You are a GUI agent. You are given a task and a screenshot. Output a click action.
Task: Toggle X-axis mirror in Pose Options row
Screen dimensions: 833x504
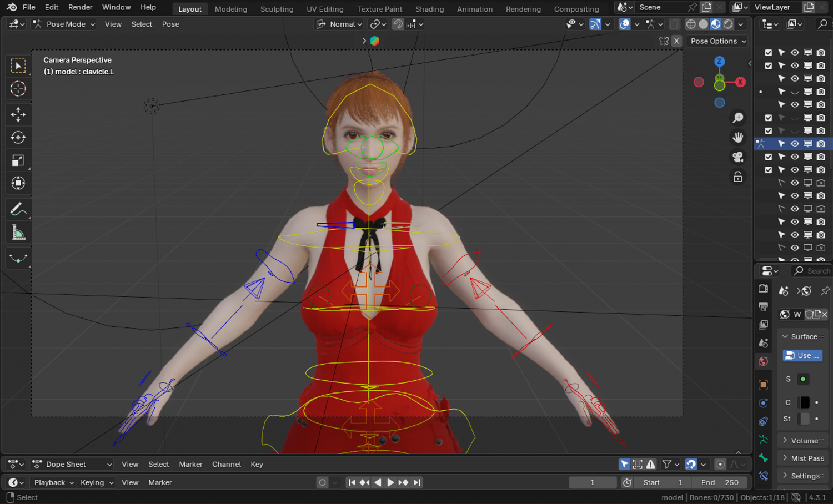tap(676, 41)
